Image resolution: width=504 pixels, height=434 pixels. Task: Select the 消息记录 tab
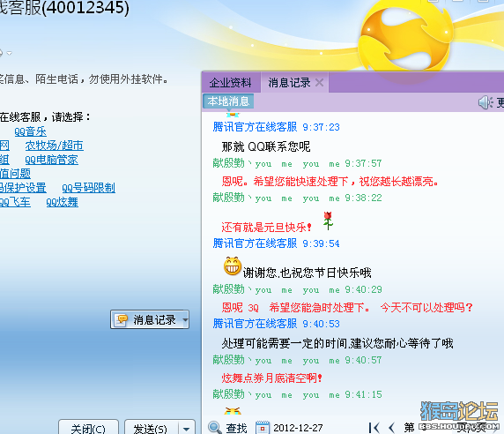(x=289, y=83)
